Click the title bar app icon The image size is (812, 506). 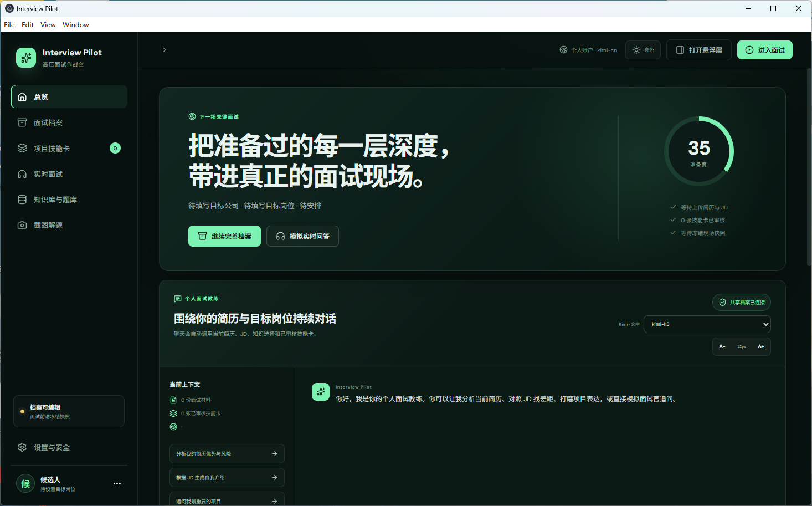point(9,8)
